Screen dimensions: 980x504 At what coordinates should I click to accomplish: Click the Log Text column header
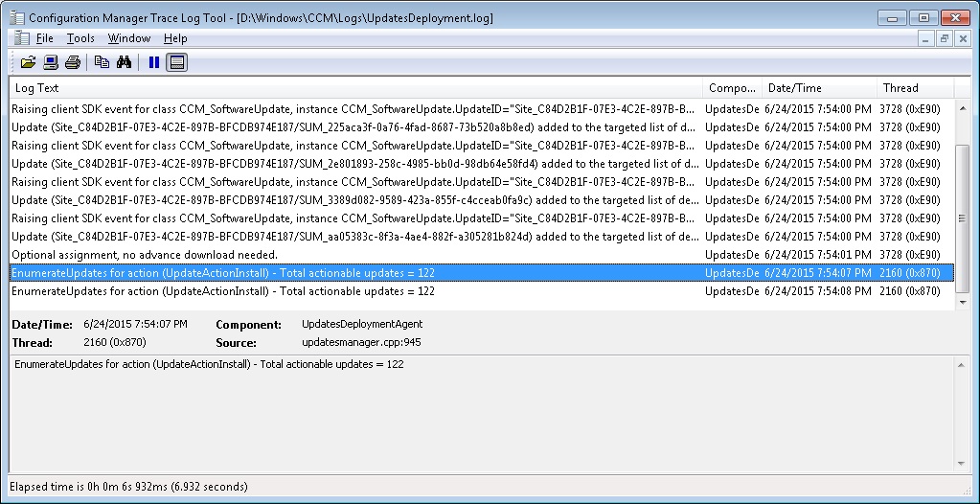(354, 88)
